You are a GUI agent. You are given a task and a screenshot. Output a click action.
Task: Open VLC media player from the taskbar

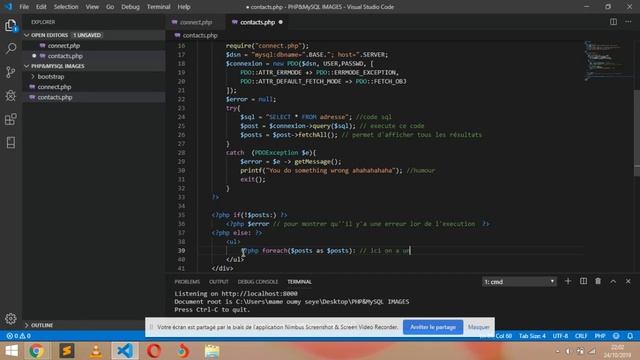(96, 351)
